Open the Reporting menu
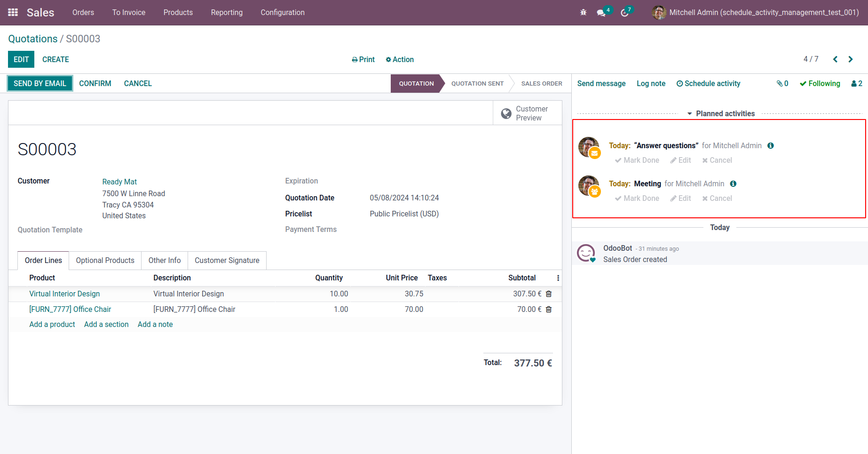This screenshot has height=454, width=868. tap(227, 13)
